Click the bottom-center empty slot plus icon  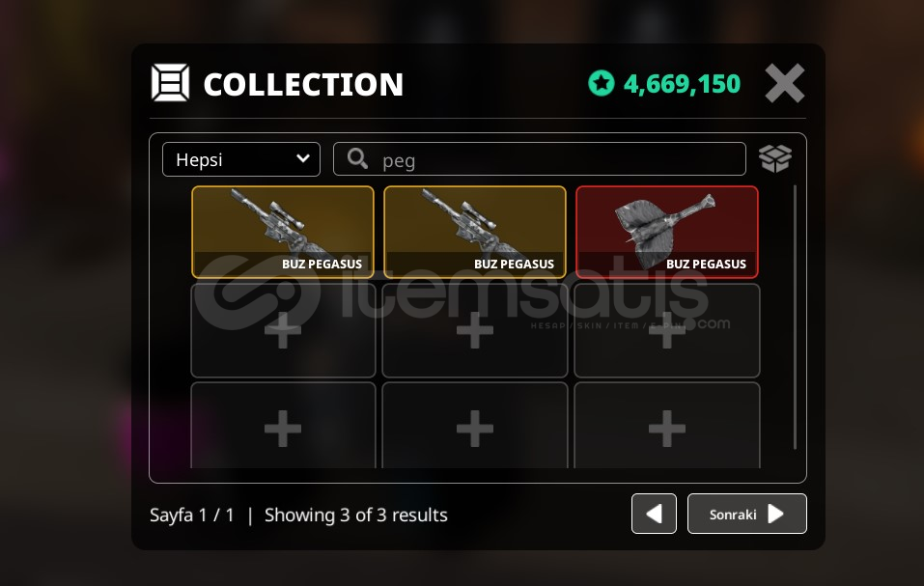click(x=475, y=429)
